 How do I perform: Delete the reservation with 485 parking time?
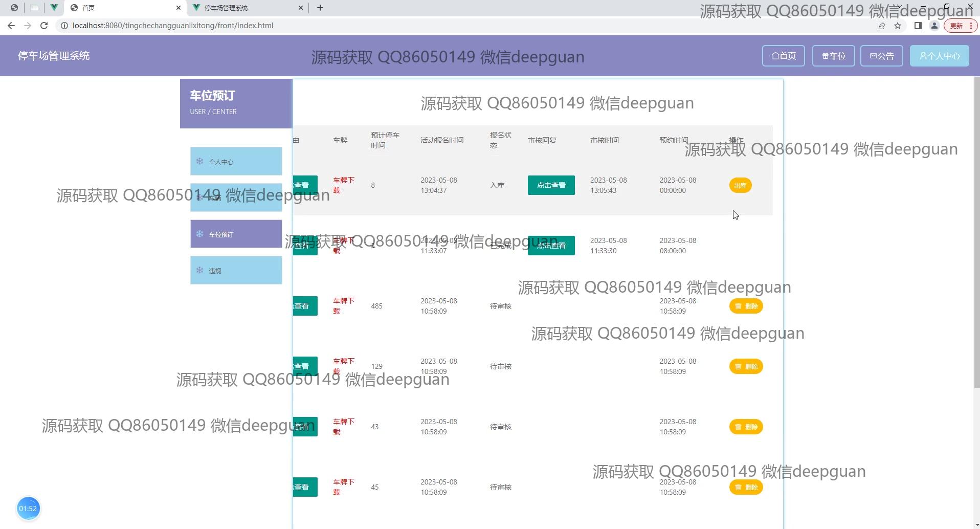click(746, 306)
